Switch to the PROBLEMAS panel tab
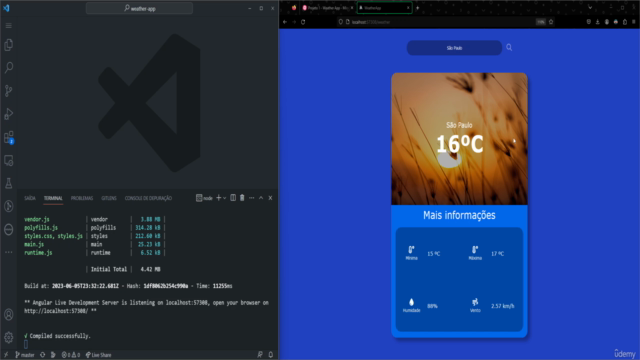Viewport: 640px width, 360px height. pyautogui.click(x=82, y=198)
